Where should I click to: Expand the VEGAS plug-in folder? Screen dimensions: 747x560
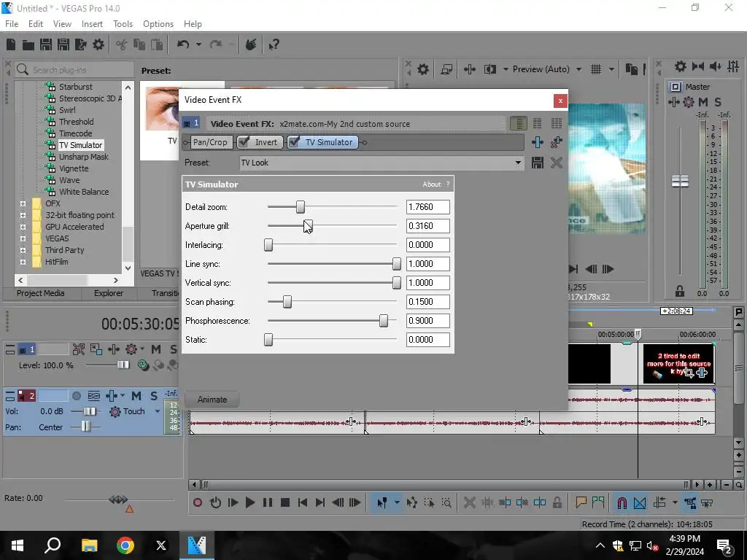click(23, 238)
